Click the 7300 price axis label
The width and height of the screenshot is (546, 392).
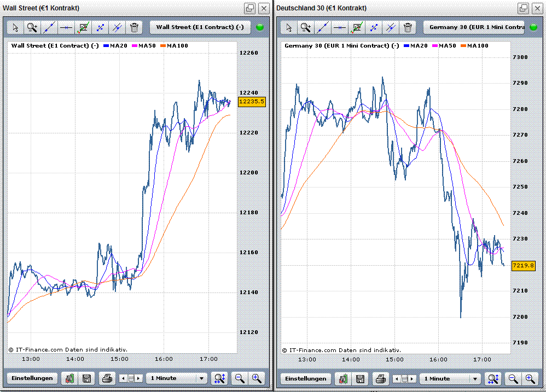coord(520,57)
